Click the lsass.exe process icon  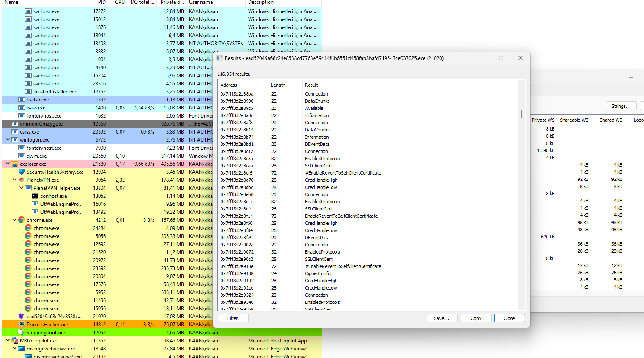22,108
